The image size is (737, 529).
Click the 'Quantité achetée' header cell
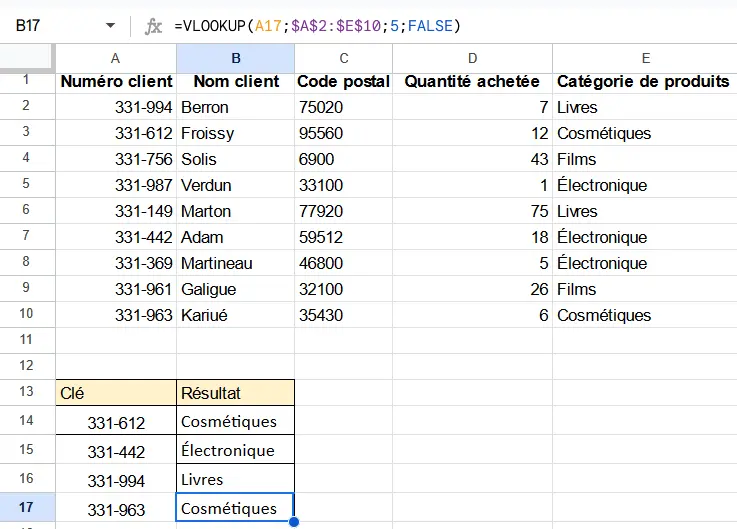point(472,82)
